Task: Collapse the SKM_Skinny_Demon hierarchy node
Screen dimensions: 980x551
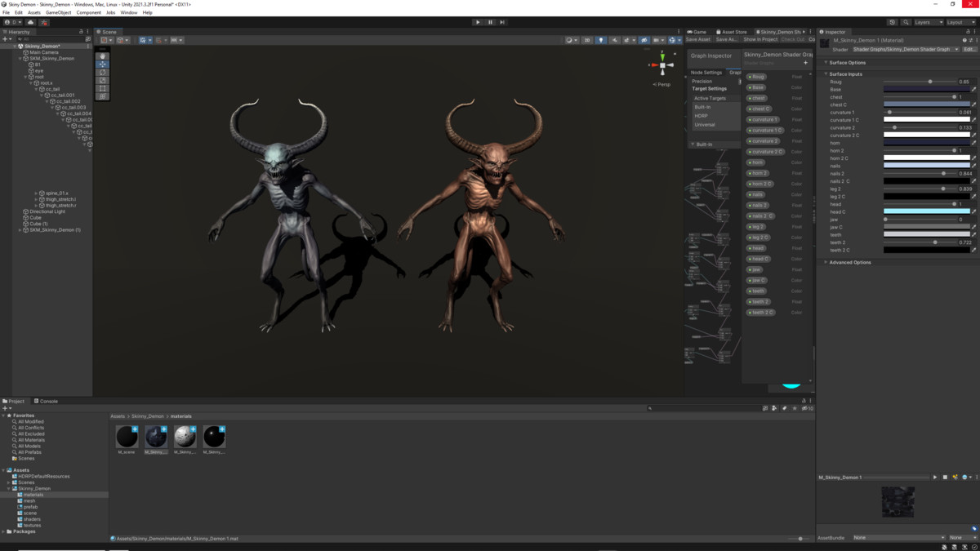Action: coord(20,59)
